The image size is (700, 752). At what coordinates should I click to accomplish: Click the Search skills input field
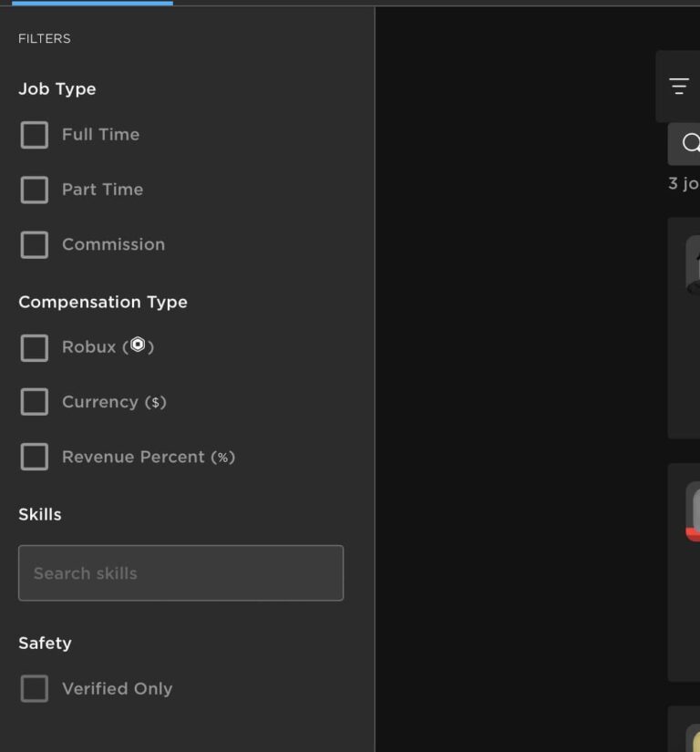[x=180, y=572]
